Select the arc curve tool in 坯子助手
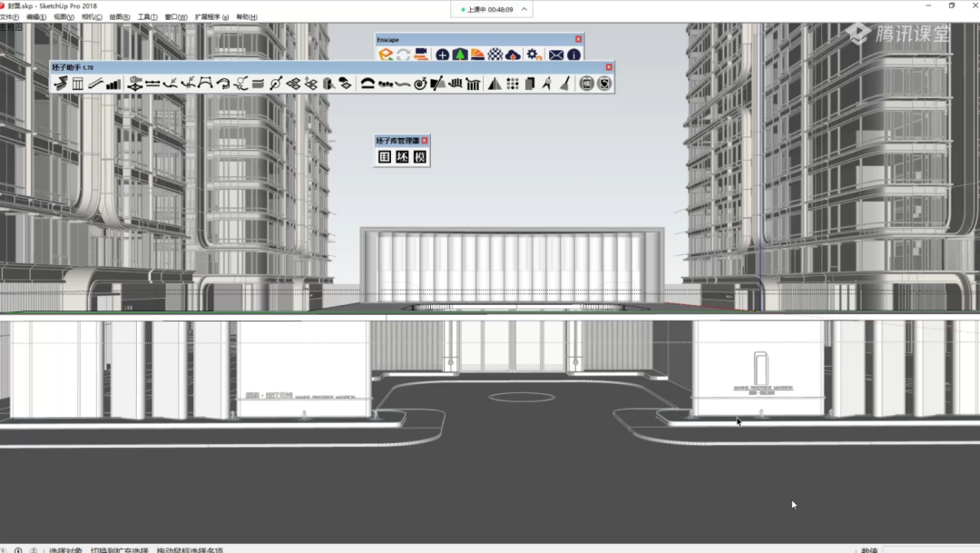Image resolution: width=980 pixels, height=553 pixels. [367, 84]
